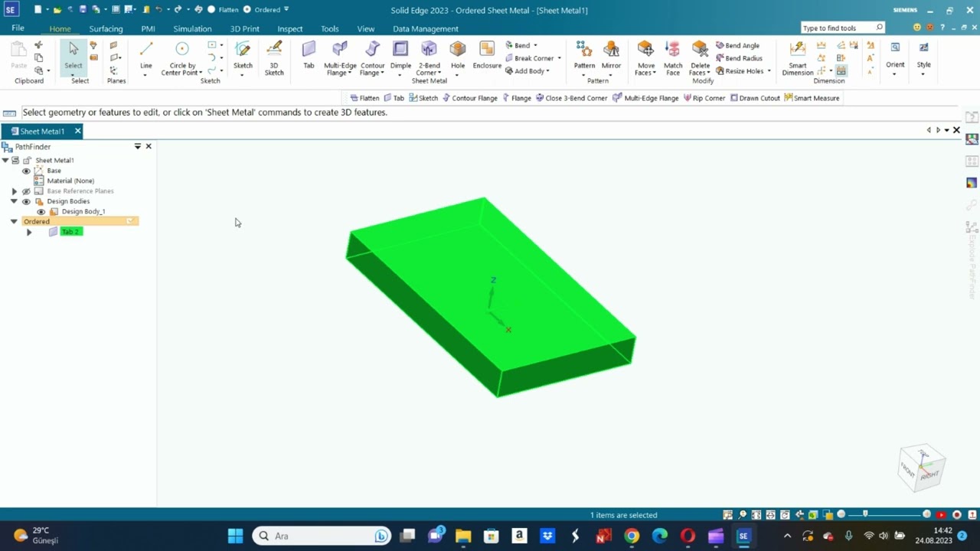This screenshot has width=980, height=551.
Task: Toggle visibility eye of Base
Action: tap(26, 171)
